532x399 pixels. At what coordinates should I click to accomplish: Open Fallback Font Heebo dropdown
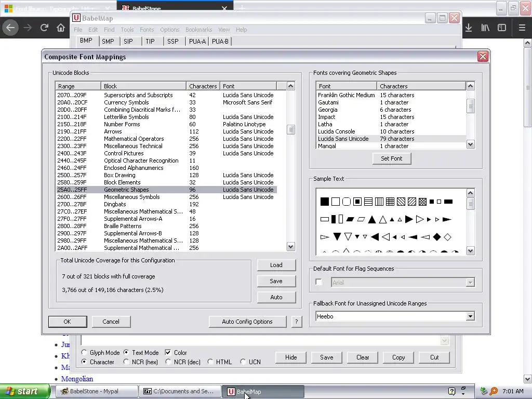pyautogui.click(x=470, y=316)
